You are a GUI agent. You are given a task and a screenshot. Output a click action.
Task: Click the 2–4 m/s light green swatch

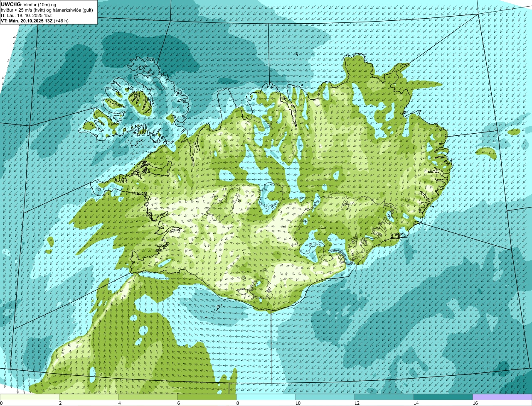pos(89,397)
